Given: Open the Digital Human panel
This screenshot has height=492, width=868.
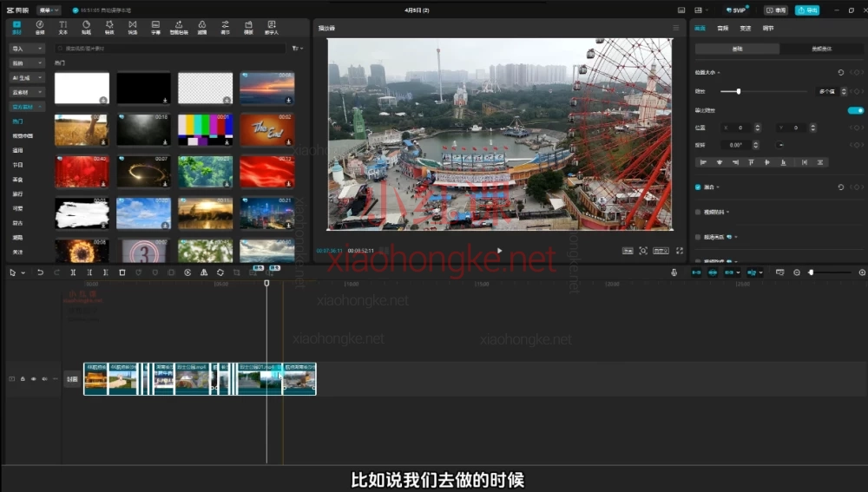Looking at the screenshot, I should [272, 28].
